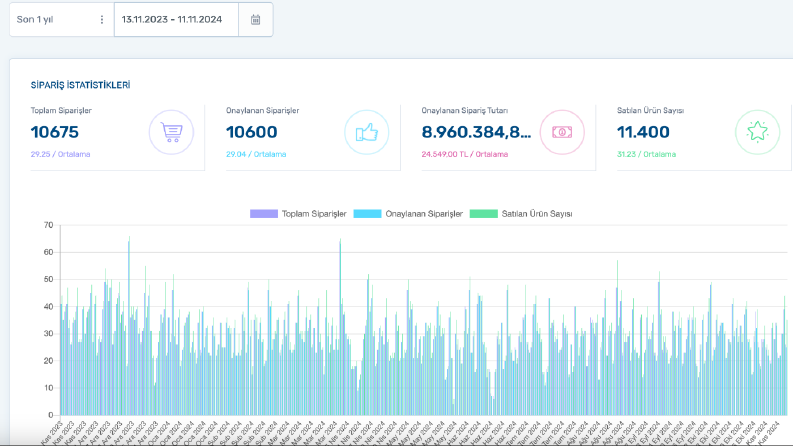
Task: Click the thumbs-up icon for Onaylanan Siparişler
Action: pyautogui.click(x=367, y=132)
